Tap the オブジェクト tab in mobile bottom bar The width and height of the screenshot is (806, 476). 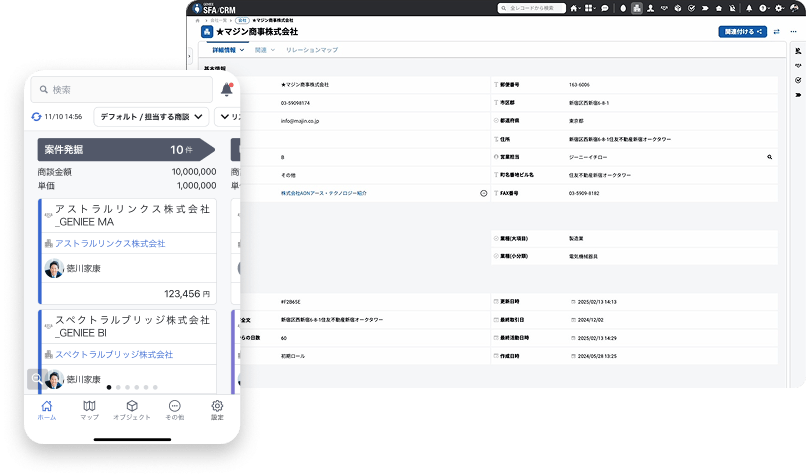[x=132, y=410]
